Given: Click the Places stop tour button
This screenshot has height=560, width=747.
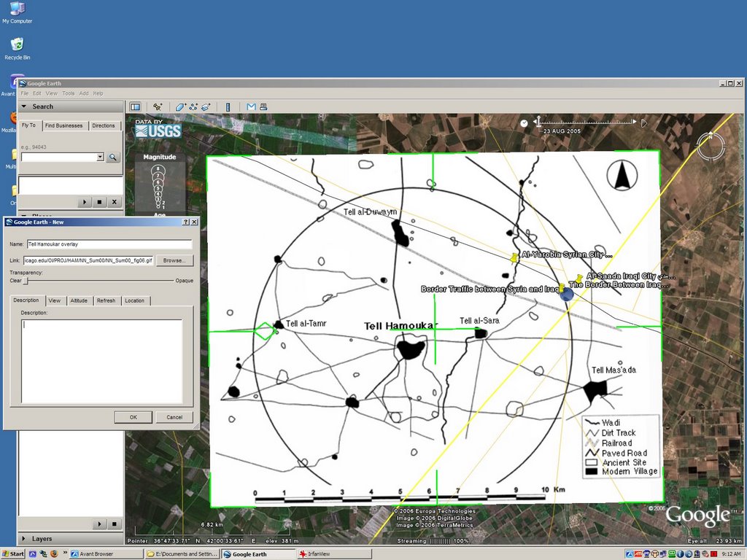Looking at the screenshot, I should tap(115, 524).
